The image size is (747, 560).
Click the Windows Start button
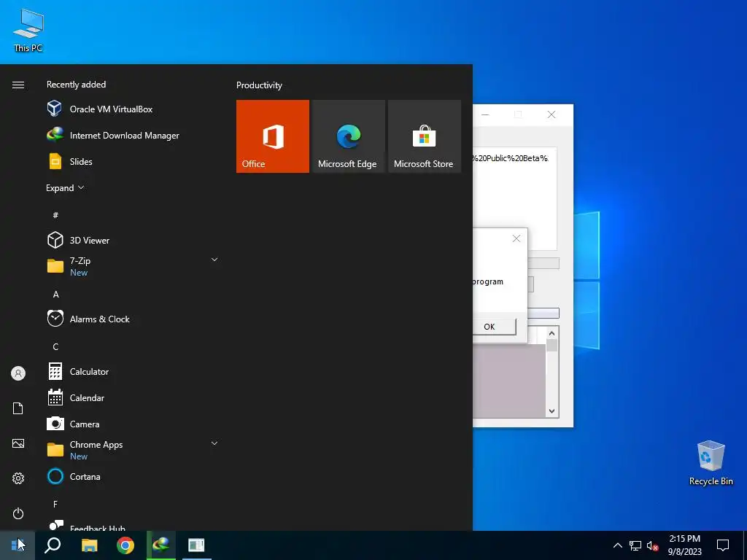(x=18, y=545)
